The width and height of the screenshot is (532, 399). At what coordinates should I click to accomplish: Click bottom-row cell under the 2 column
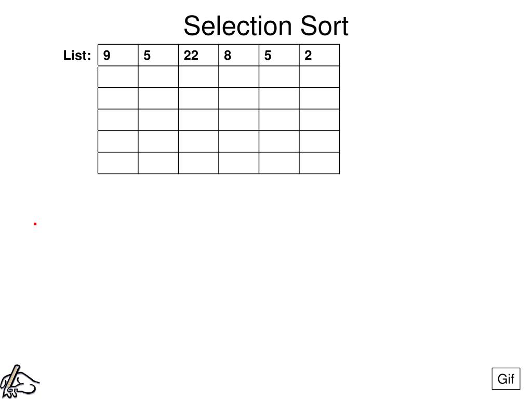click(320, 163)
